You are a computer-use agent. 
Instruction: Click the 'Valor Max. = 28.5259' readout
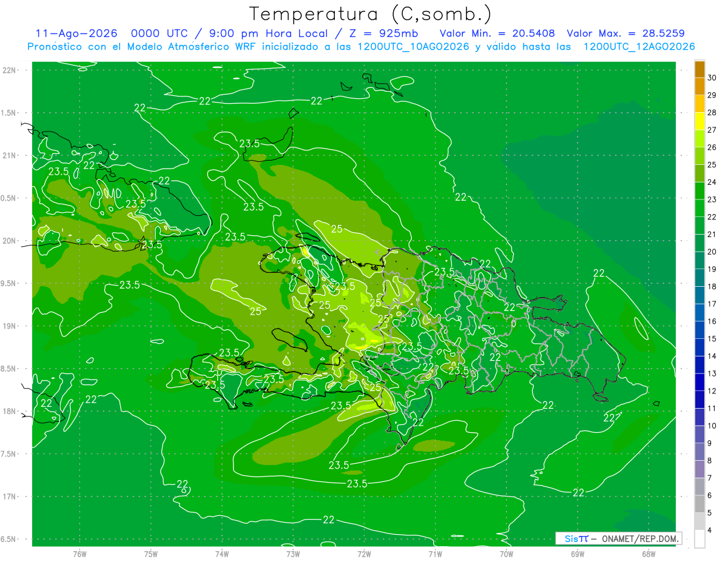625,33
